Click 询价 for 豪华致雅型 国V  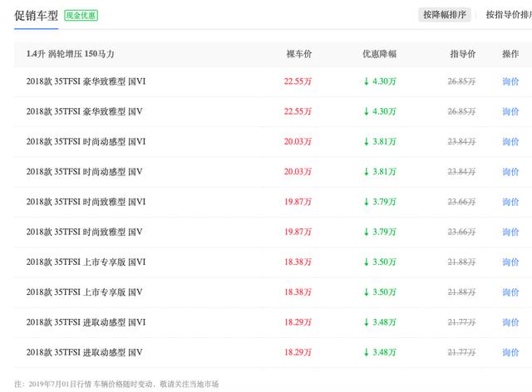click(510, 111)
